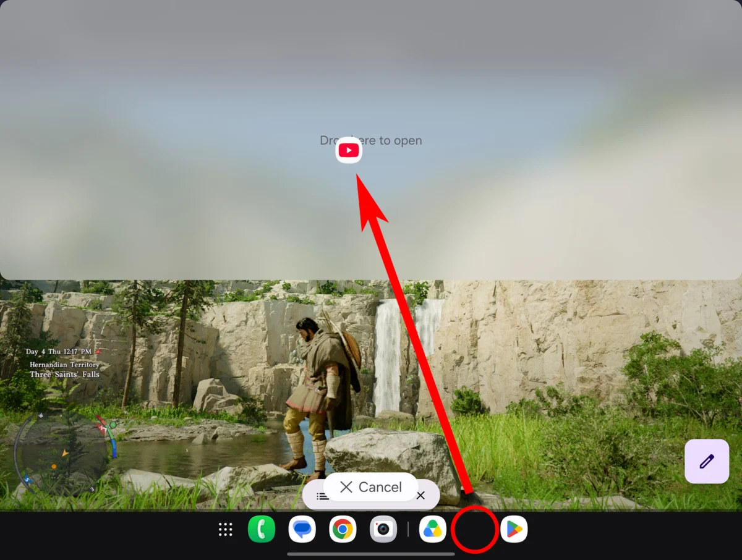
Task: Open the Google Messages app
Action: tap(302, 529)
